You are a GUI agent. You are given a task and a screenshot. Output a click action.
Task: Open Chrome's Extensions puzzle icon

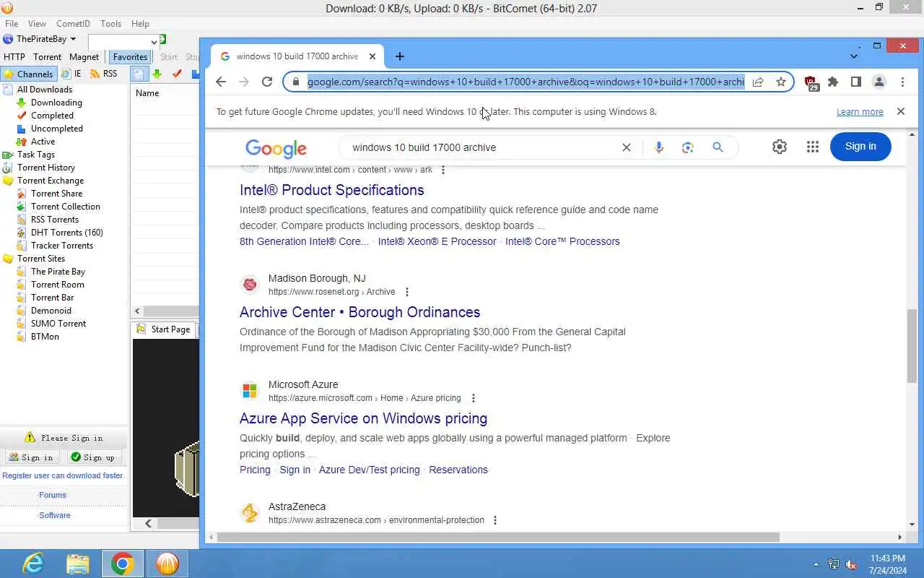pyautogui.click(x=833, y=82)
